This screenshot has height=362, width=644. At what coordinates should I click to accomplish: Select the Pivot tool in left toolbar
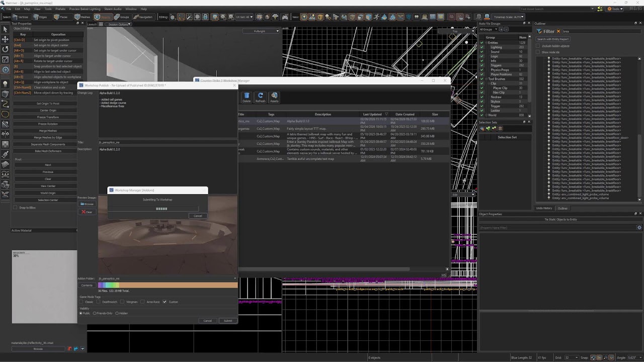click(5, 70)
